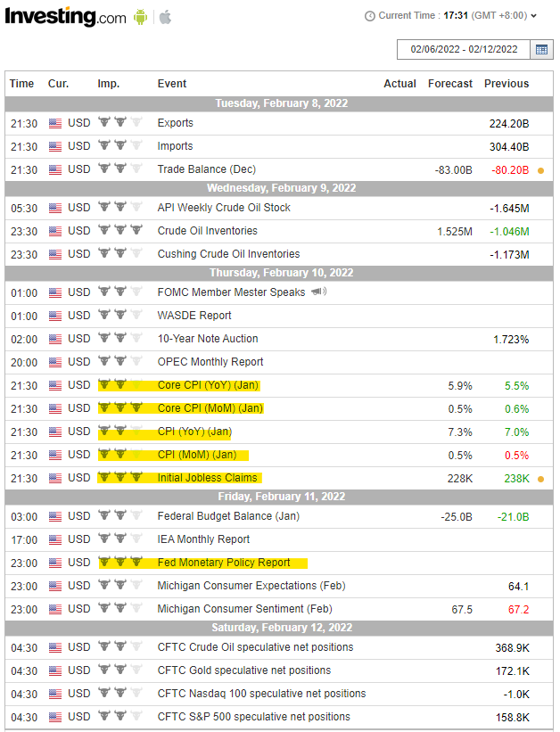Open the calendar date picker icon
Screen dimensions: 560x732
(542, 50)
